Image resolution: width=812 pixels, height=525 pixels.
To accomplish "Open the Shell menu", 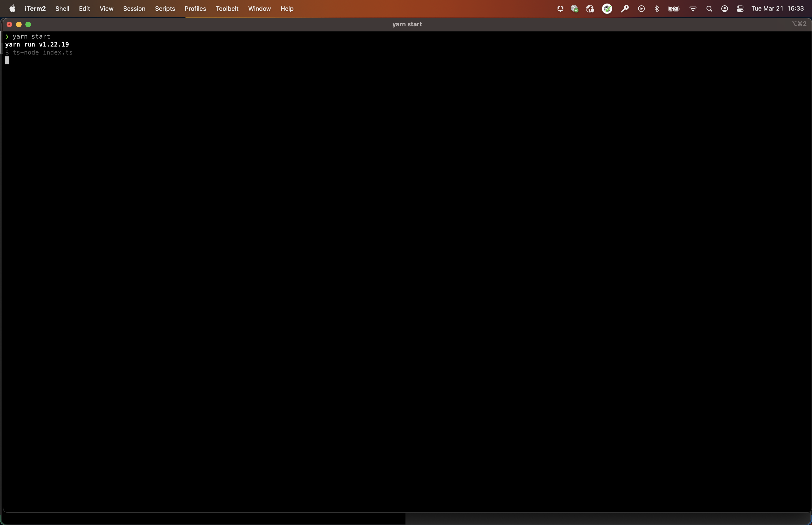I will pyautogui.click(x=62, y=8).
